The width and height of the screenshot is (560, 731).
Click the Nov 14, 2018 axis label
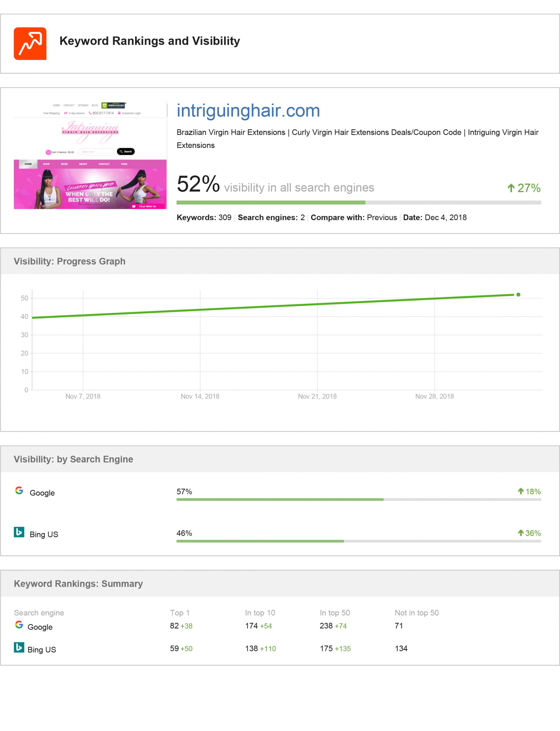point(200,397)
